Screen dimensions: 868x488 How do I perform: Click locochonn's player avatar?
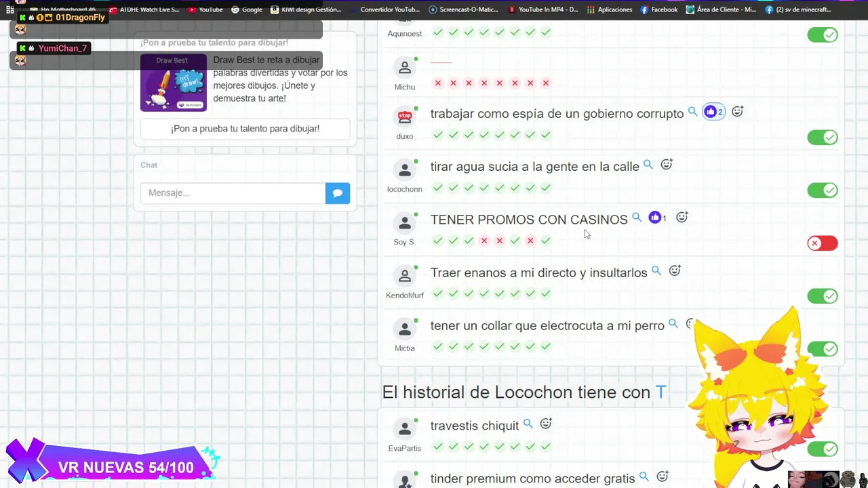point(405,169)
